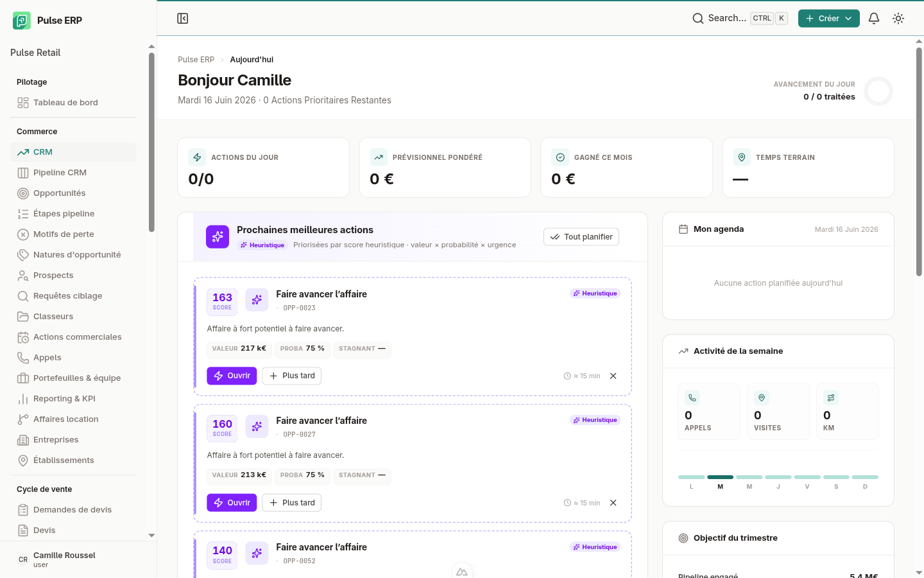
Task: Select the Appels activity tile
Action: point(709,412)
